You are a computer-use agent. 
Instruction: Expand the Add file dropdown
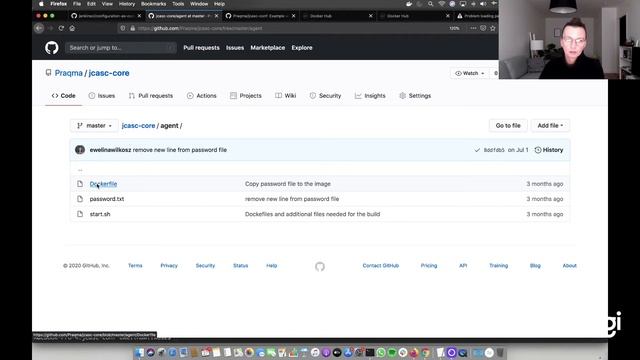(x=550, y=126)
